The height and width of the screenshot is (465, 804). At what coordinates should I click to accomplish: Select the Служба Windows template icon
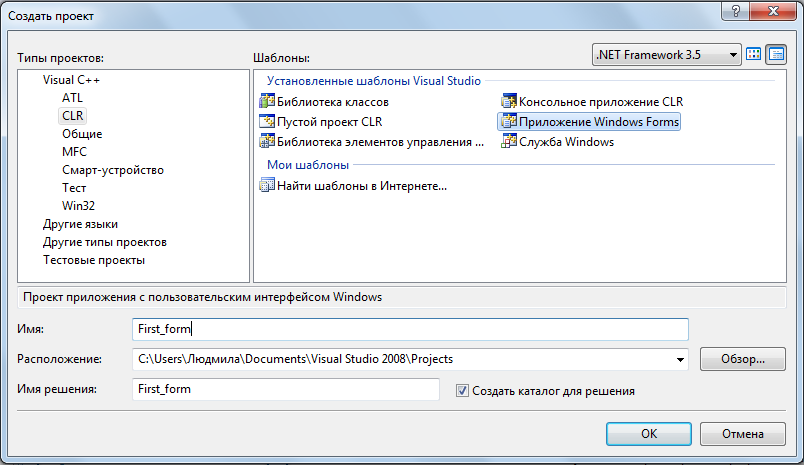[509, 142]
